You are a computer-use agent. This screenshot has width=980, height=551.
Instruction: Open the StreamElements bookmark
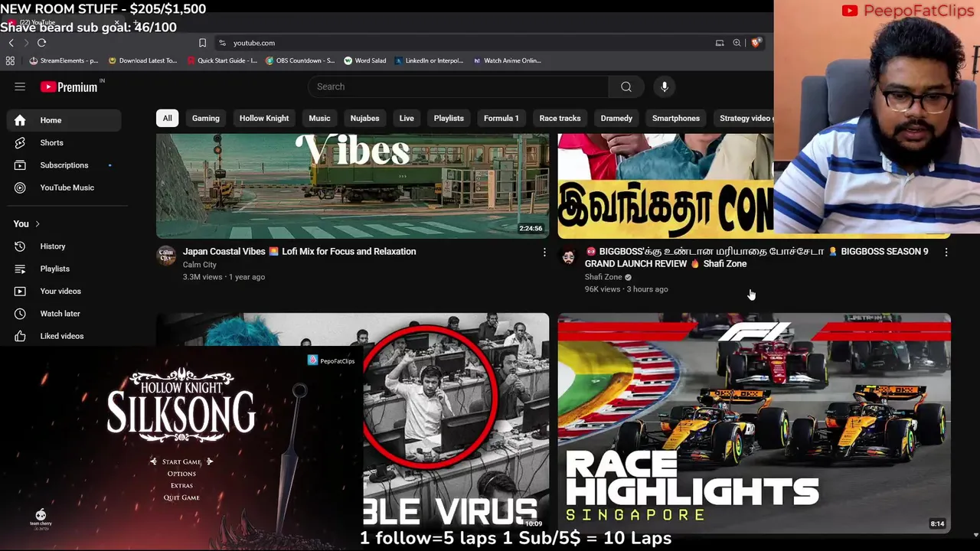(x=64, y=60)
